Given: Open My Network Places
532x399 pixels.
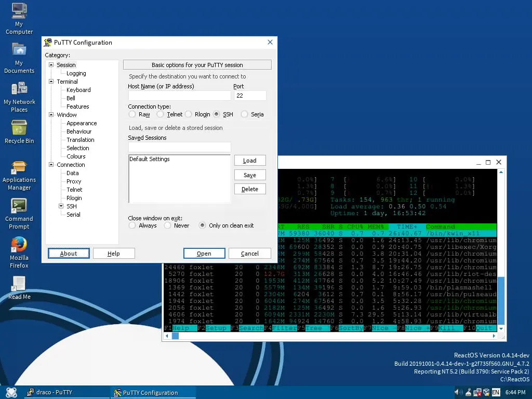Looking at the screenshot, I should pyautogui.click(x=19, y=88).
